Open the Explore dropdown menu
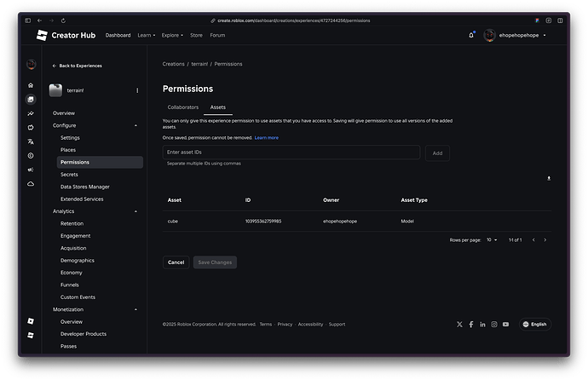This screenshot has height=380, width=588. coord(172,35)
